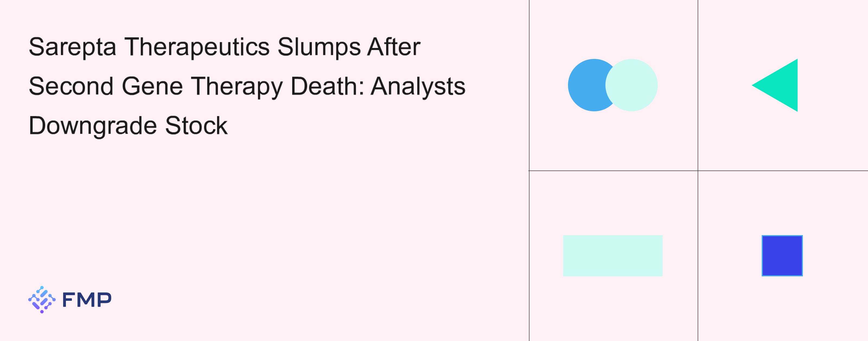Click the headline word Sarepta

coord(72,47)
